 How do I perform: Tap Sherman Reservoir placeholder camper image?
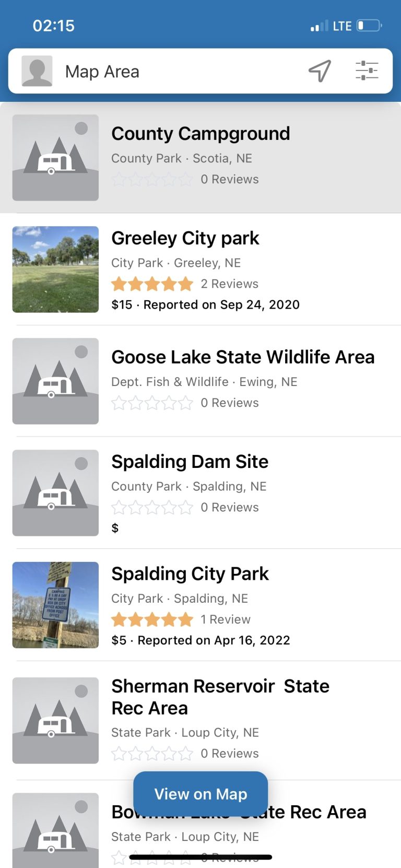click(55, 721)
